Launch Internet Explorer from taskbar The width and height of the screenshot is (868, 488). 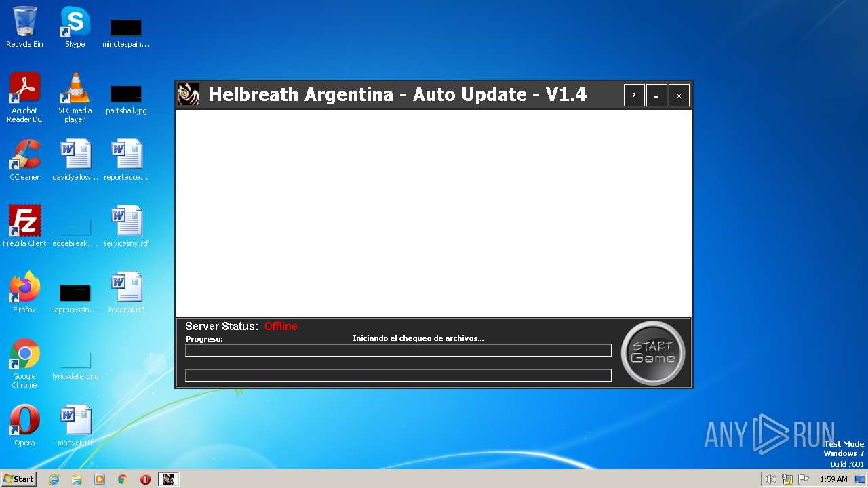coord(54,479)
